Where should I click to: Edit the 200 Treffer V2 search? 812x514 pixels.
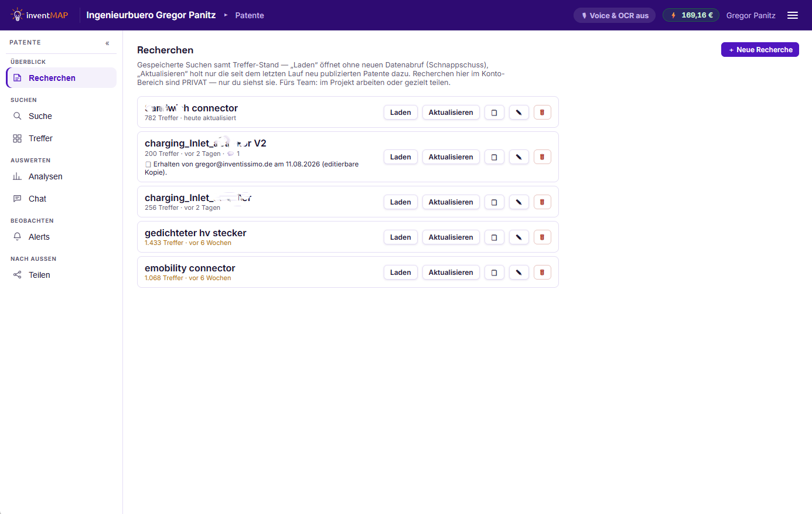(x=519, y=157)
